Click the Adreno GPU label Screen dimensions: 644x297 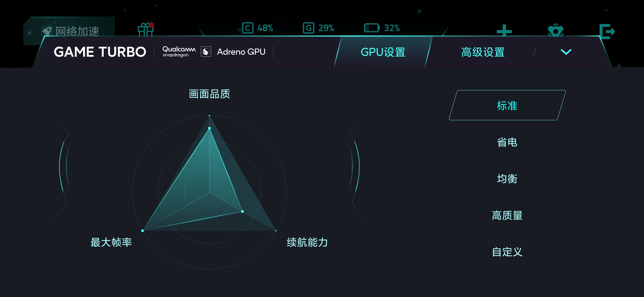point(241,52)
